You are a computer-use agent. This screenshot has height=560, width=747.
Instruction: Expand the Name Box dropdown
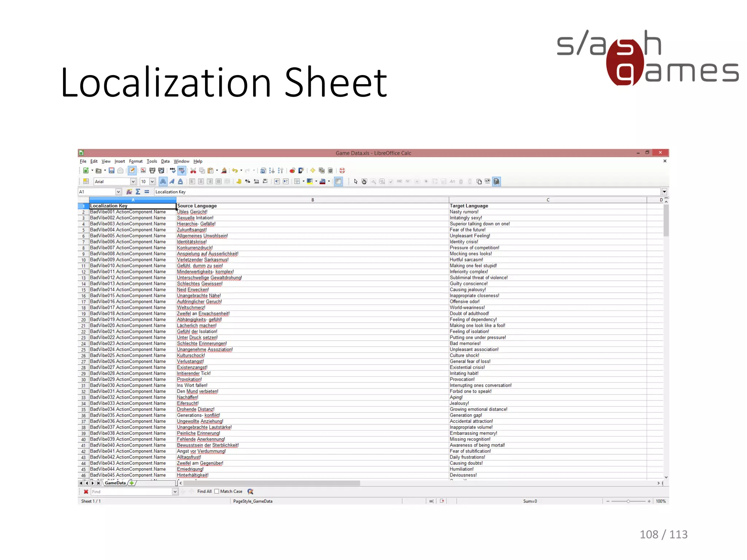click(x=118, y=192)
